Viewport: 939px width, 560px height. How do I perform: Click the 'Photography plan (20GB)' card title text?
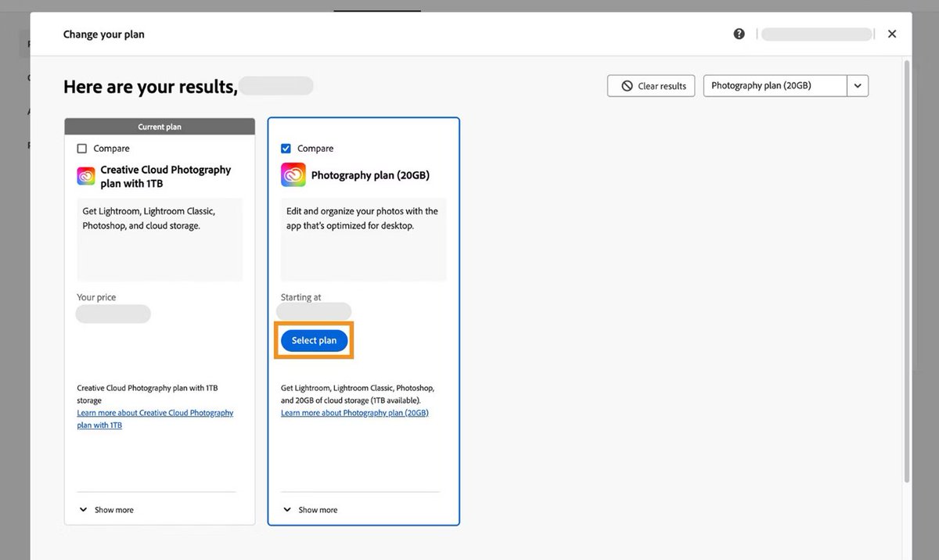tap(370, 175)
